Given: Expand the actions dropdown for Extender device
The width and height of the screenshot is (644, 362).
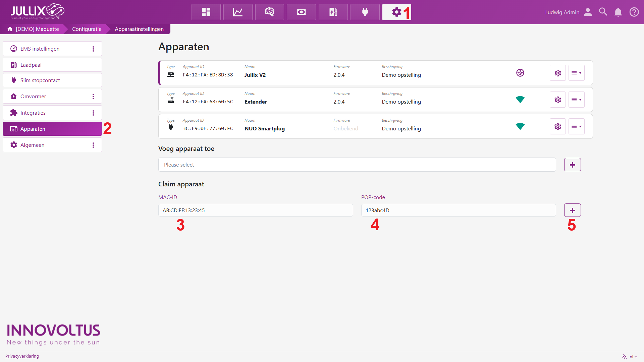Looking at the screenshot, I should 576,100.
